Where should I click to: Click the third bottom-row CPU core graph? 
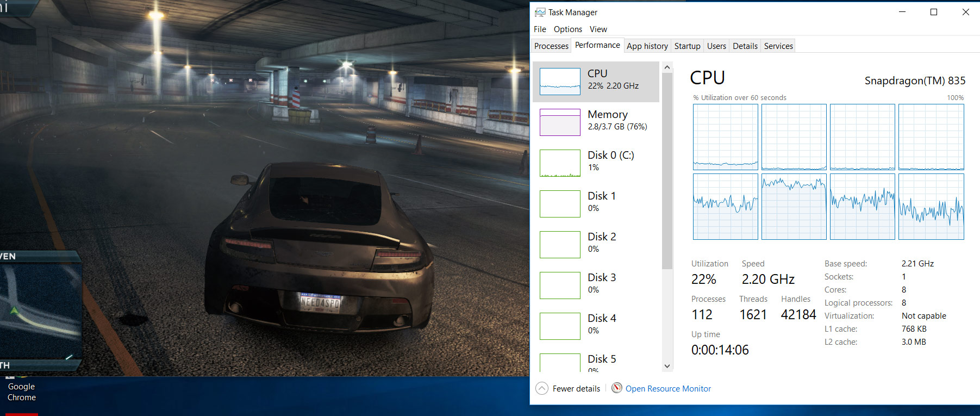862,207
